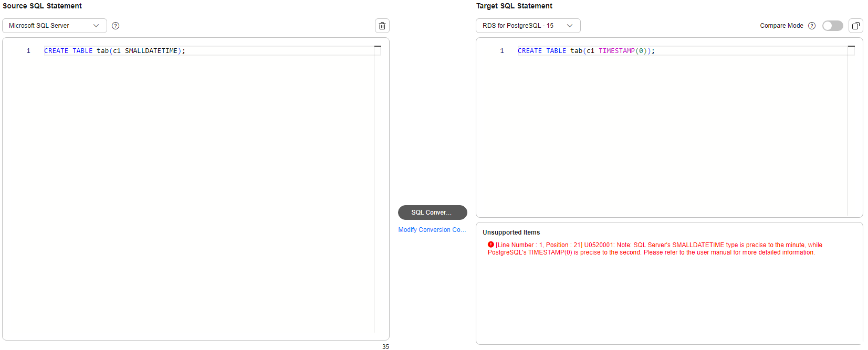Image resolution: width=868 pixels, height=350 pixels.
Task: Click help icon next to Compare Mode
Action: [x=812, y=26]
